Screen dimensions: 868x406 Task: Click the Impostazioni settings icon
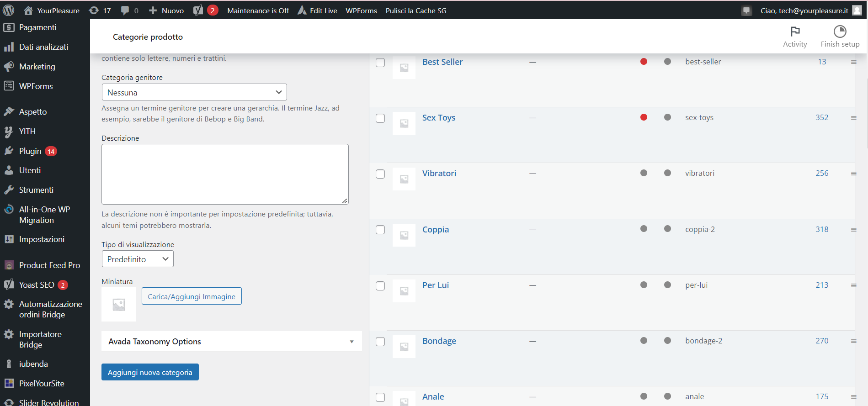coord(9,239)
